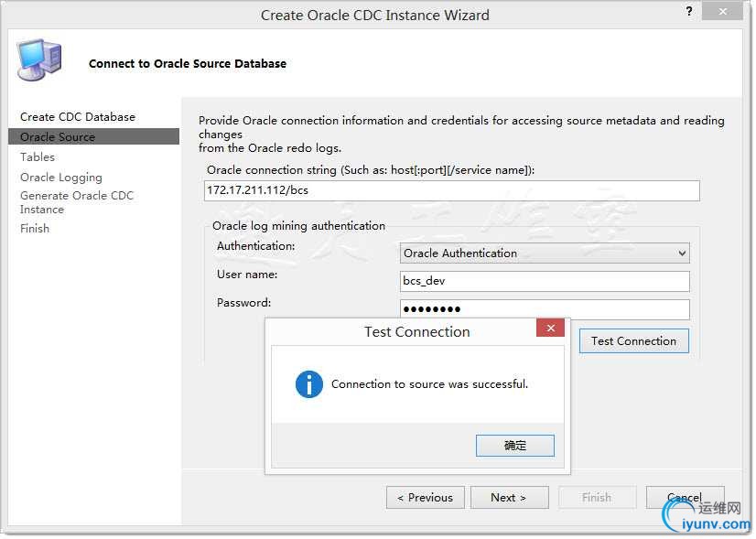Close the Create Oracle CDC Instance Wizard window

722,12
